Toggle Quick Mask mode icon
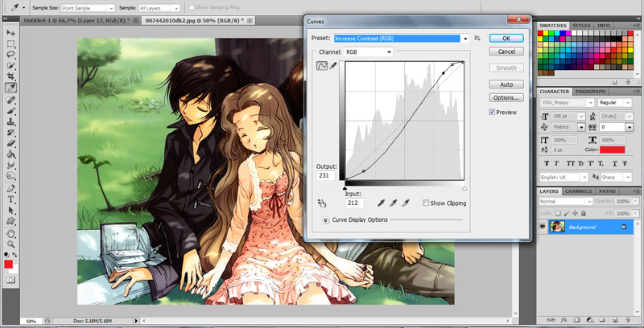 click(10, 280)
